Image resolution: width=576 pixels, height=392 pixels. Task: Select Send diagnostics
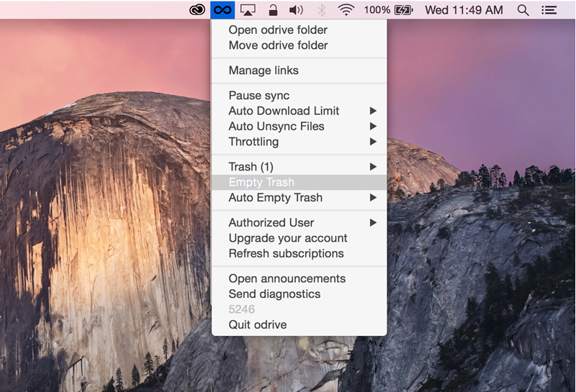299,294
